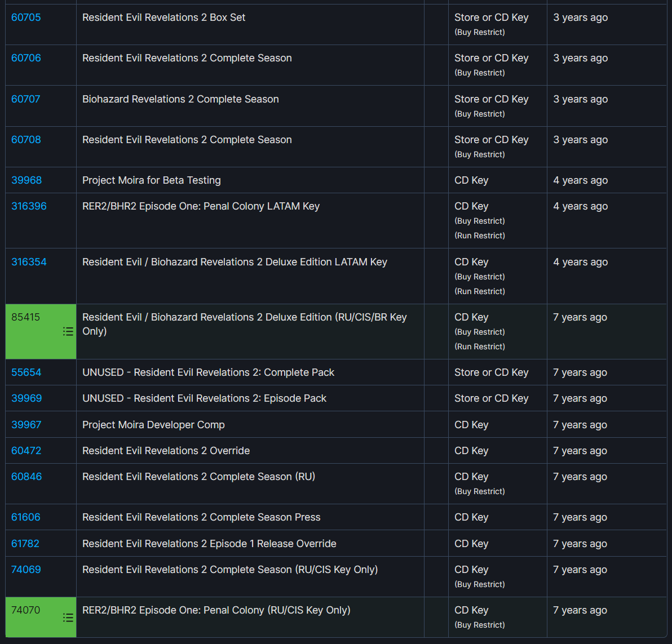Select 'Project Moira Developer Comp' name

click(x=153, y=425)
